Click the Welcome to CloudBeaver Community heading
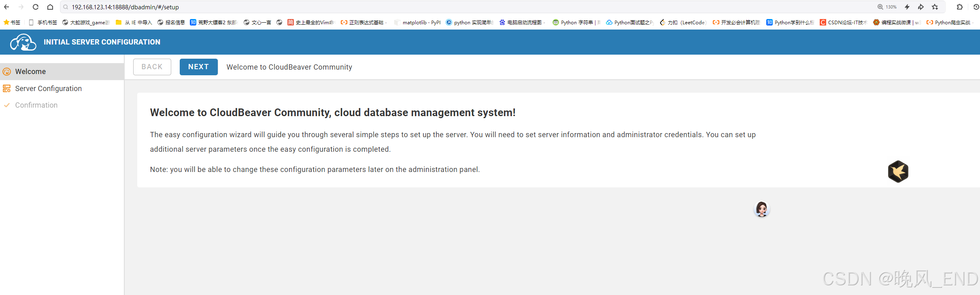 (x=333, y=112)
